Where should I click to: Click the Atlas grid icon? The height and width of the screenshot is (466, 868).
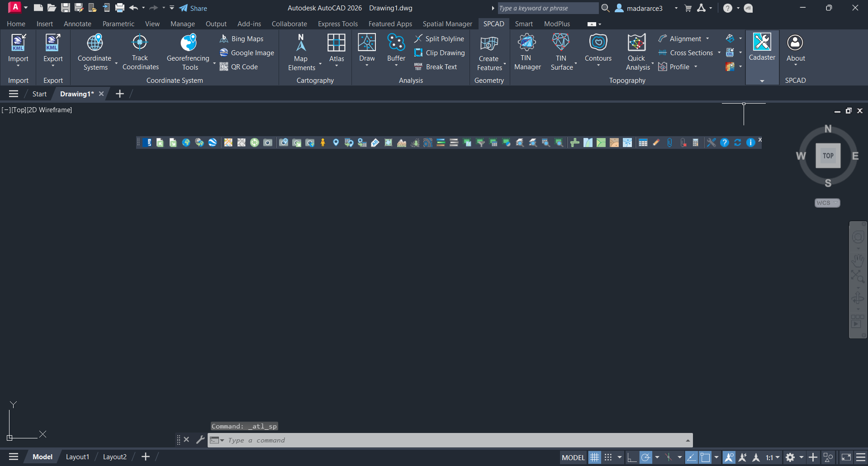tap(337, 43)
